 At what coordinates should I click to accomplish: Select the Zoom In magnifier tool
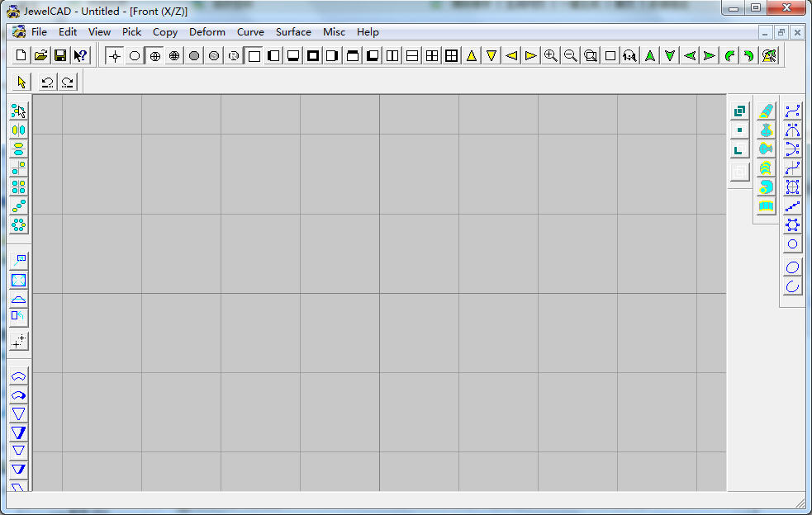pos(551,55)
